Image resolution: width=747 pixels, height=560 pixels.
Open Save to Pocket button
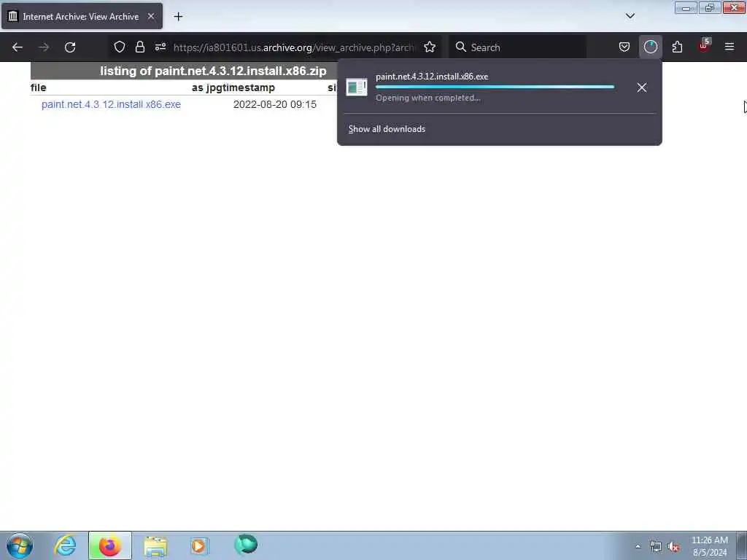(624, 47)
